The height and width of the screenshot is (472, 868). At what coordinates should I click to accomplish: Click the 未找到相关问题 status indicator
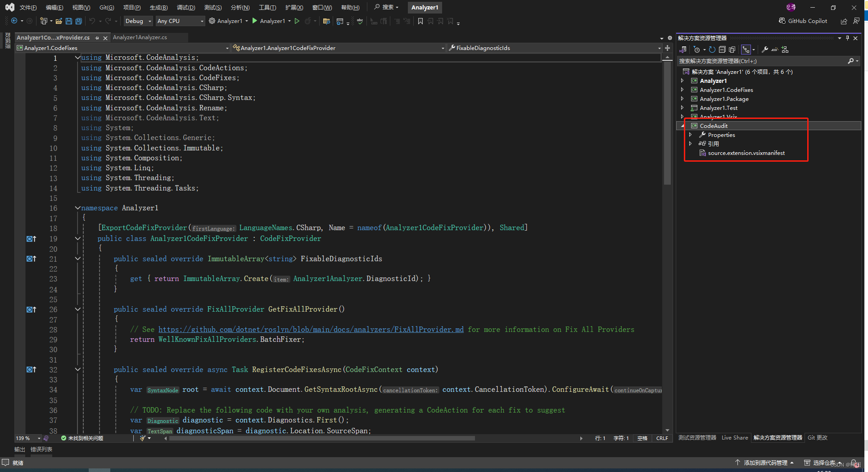tap(82, 438)
